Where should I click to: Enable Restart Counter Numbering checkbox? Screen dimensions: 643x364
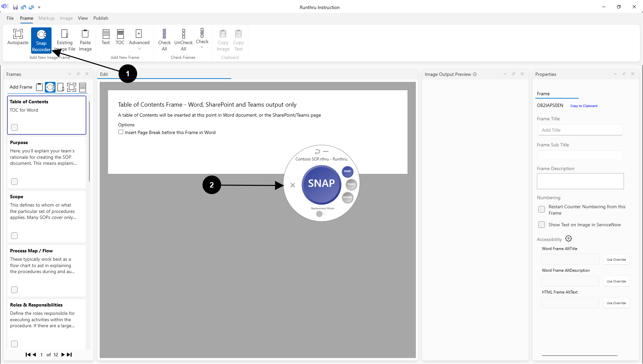coord(541,209)
